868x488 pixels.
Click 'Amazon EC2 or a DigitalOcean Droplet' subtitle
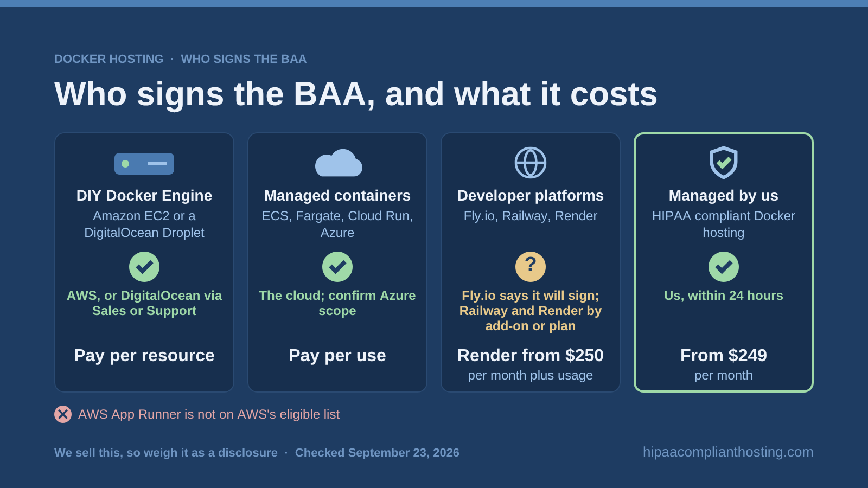[x=144, y=224]
